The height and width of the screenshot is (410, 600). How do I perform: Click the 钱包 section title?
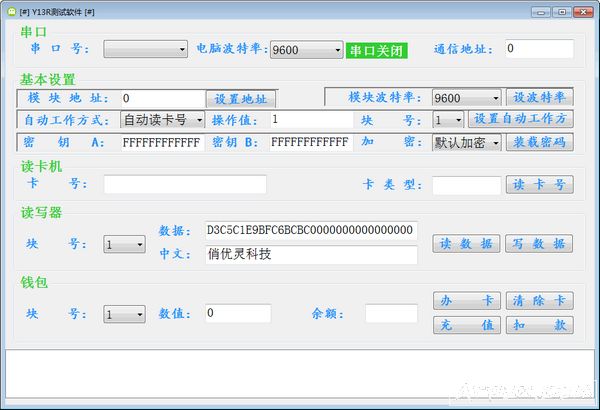click(34, 283)
